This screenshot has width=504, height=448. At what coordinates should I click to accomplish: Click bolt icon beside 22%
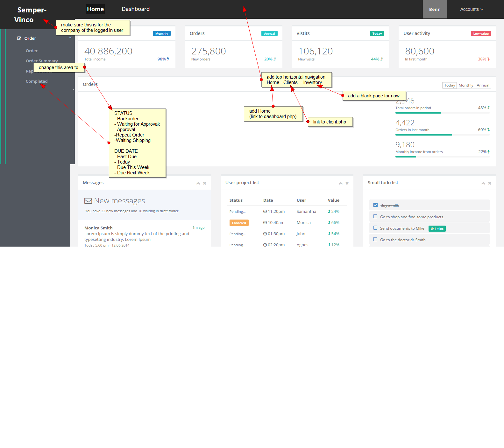(x=488, y=151)
